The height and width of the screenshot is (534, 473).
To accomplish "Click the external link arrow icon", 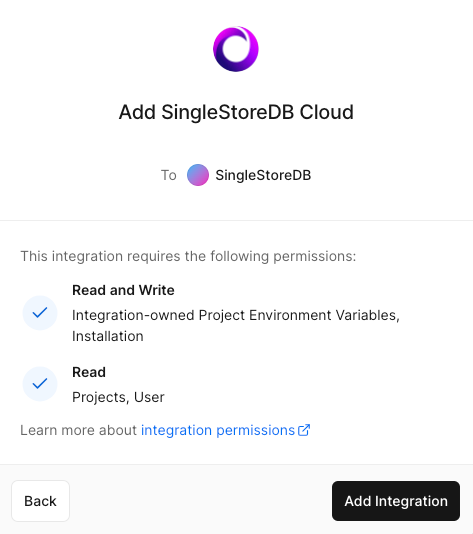I will 304,430.
